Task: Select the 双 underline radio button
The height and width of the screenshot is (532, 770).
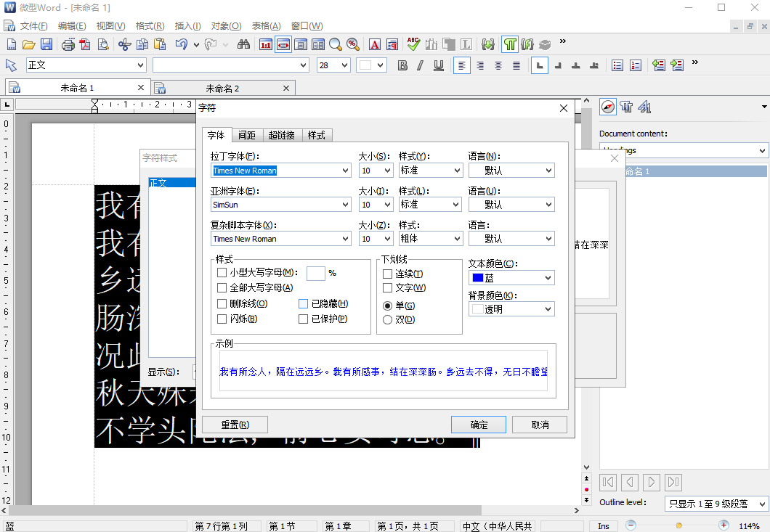Action: (x=387, y=320)
